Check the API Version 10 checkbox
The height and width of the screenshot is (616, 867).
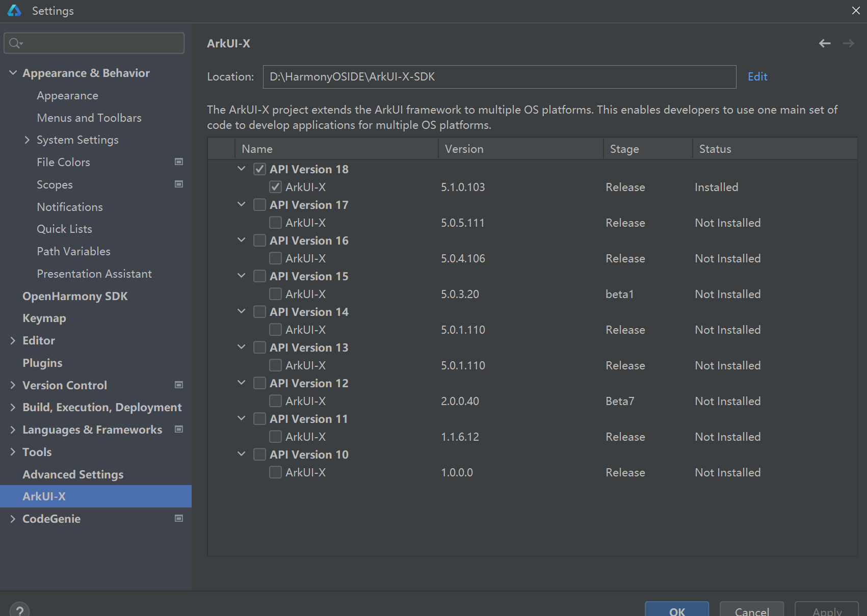tap(259, 454)
